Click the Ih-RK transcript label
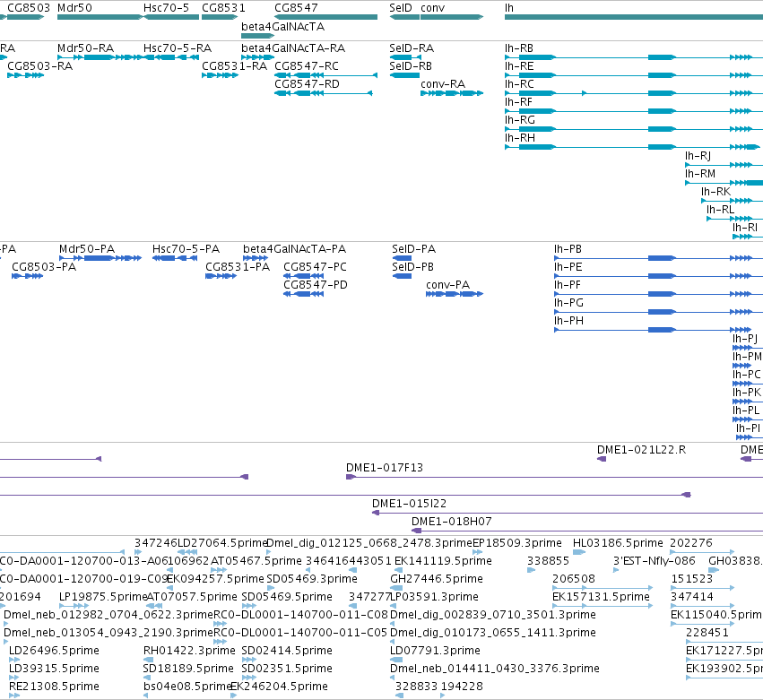 click(x=715, y=192)
